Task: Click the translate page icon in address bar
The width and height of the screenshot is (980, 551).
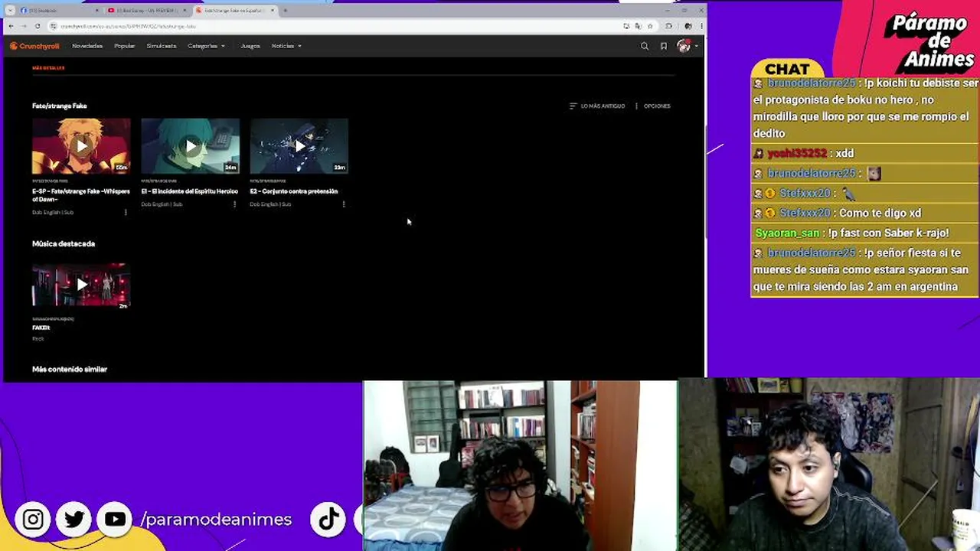Action: 638,26
